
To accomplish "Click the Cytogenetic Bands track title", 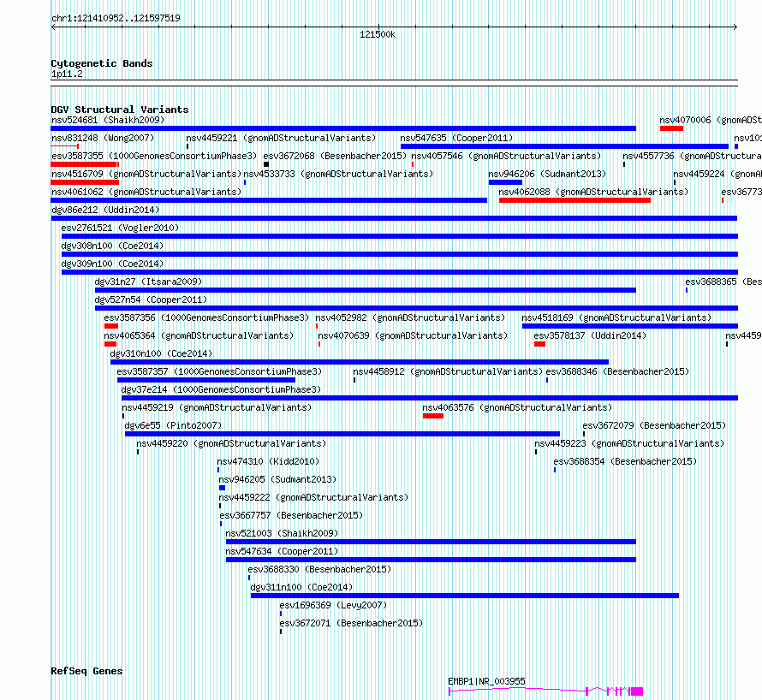I will click(x=102, y=63).
